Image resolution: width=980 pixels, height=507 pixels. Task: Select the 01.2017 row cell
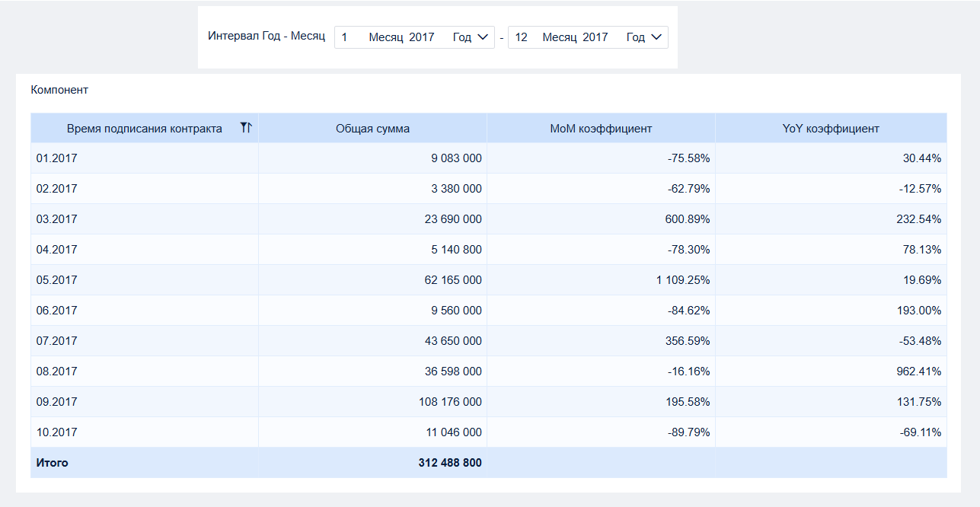click(x=145, y=158)
